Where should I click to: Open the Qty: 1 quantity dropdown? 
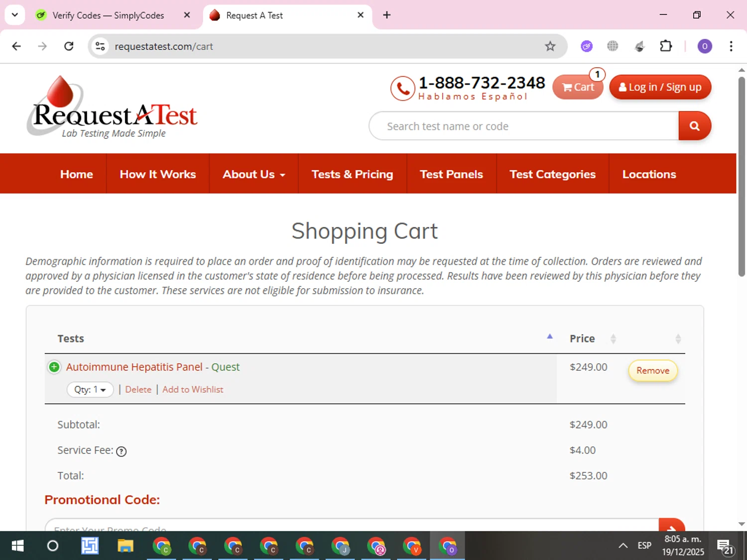[x=90, y=389]
